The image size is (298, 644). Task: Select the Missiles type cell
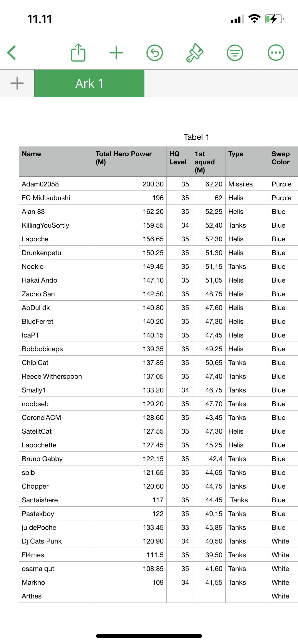[x=247, y=184]
